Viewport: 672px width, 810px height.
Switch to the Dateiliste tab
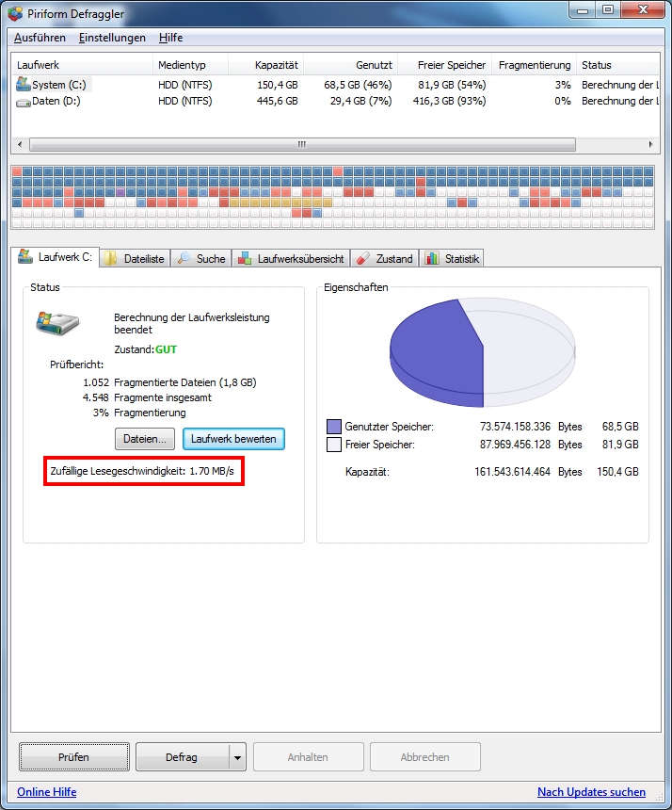coord(135,258)
